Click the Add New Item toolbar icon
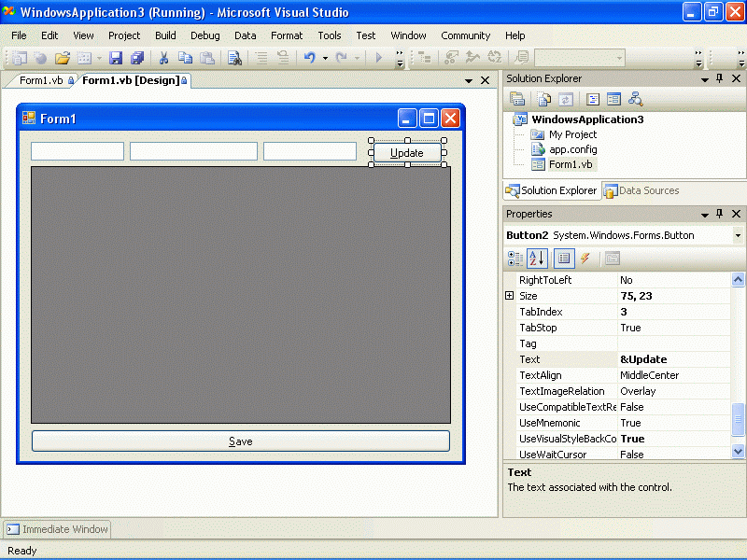747x560 pixels. (84, 58)
